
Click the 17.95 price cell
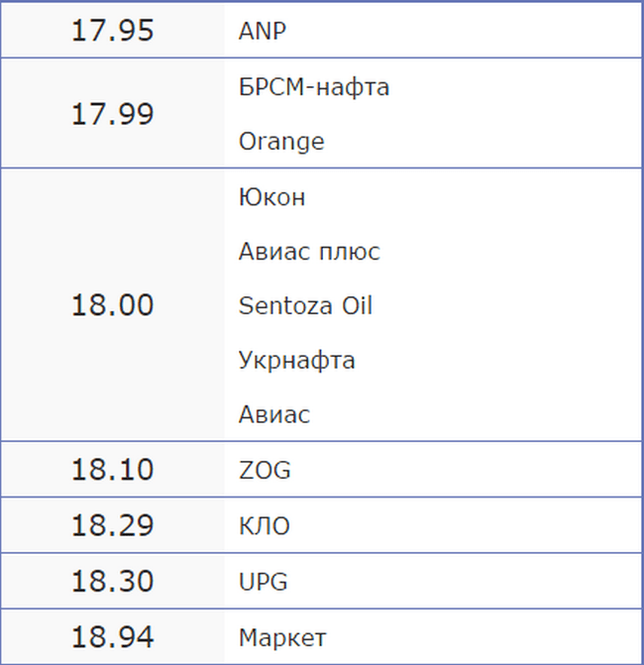coord(113,31)
